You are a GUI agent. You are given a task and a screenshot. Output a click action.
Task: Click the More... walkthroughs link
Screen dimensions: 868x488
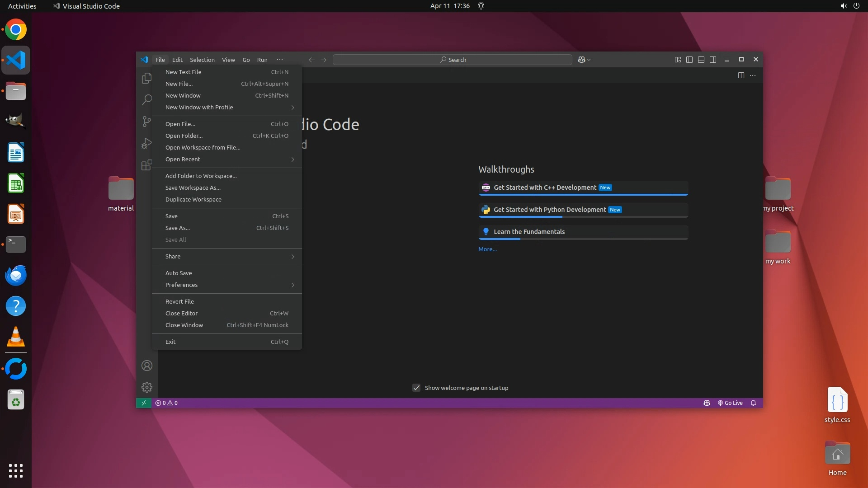click(x=487, y=249)
